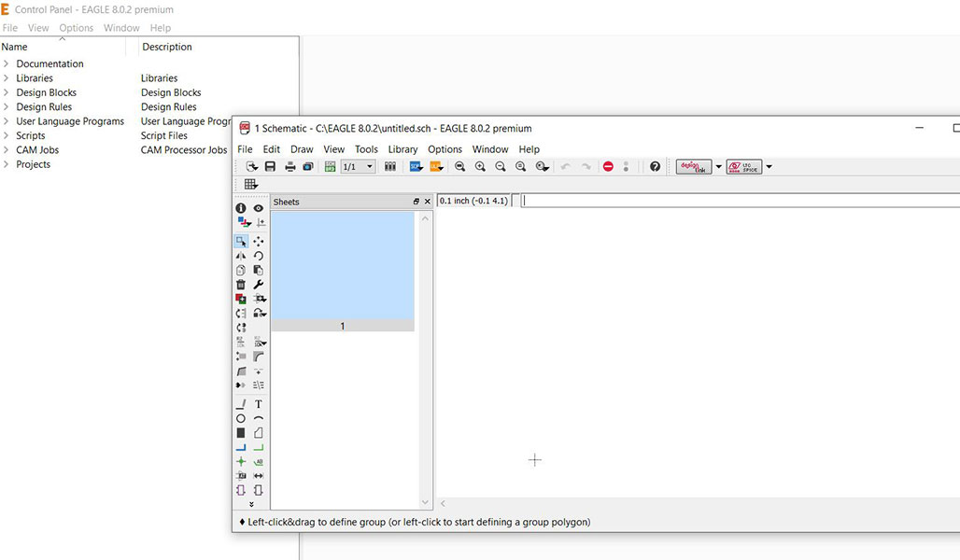Open the Design Link dropdown arrow

[719, 166]
